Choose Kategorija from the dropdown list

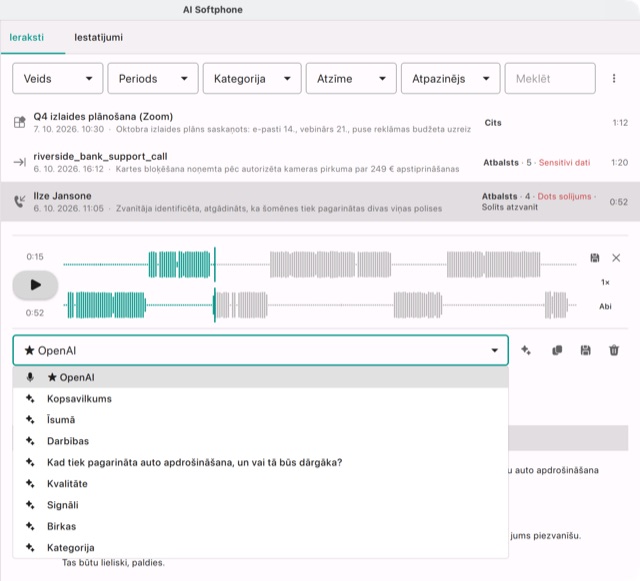tap(260, 548)
